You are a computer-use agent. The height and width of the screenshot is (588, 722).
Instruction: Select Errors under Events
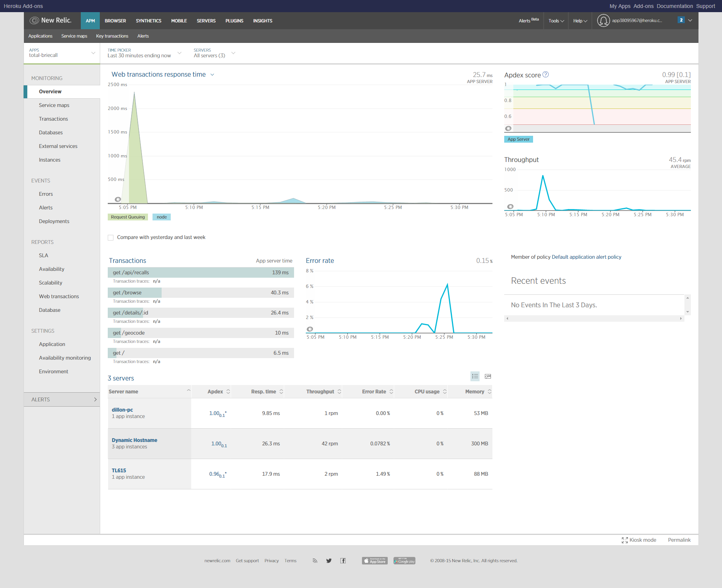tap(46, 194)
